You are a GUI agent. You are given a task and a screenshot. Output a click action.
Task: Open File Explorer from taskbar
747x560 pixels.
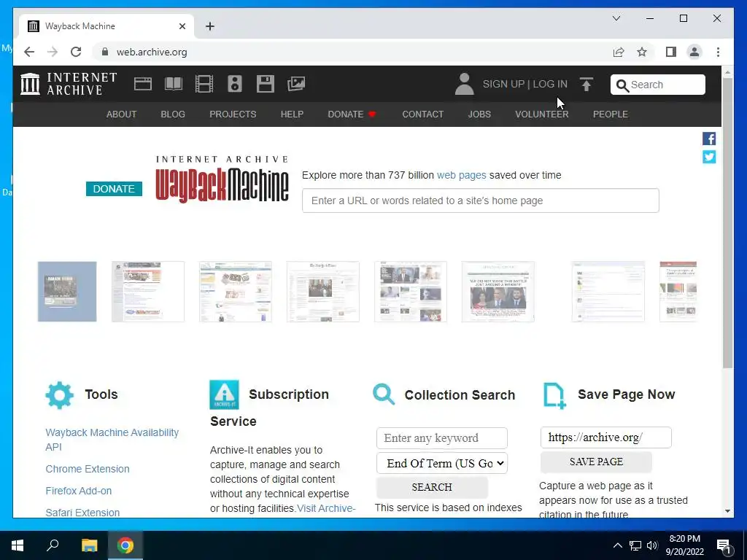89,545
